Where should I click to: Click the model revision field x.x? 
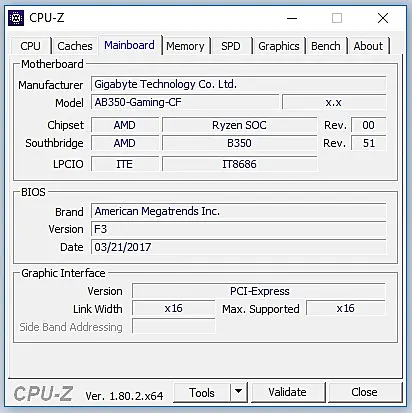coord(334,102)
